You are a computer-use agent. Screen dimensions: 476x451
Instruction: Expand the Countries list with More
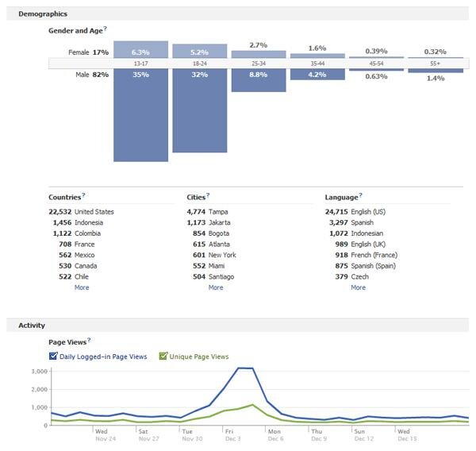pyautogui.click(x=82, y=287)
